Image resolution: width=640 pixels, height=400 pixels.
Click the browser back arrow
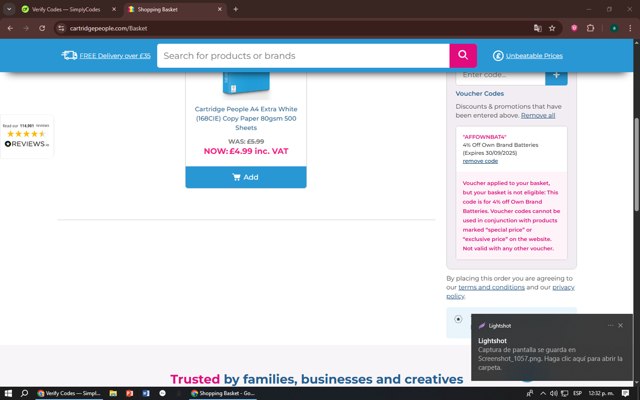point(10,28)
